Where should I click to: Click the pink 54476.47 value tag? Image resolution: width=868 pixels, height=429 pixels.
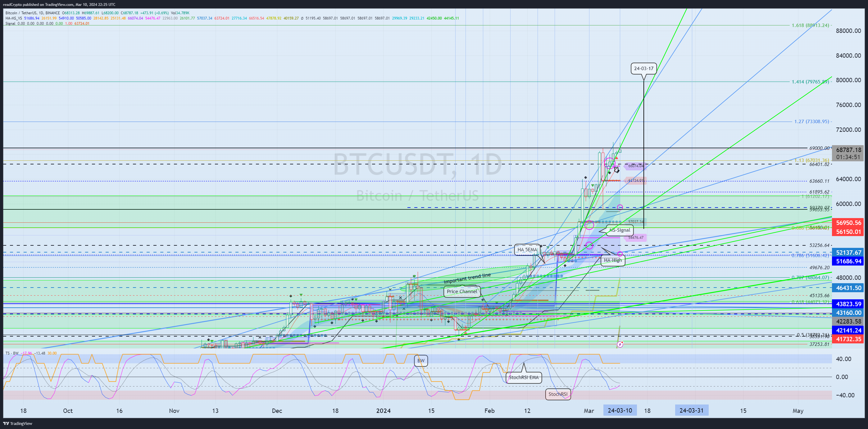635,238
